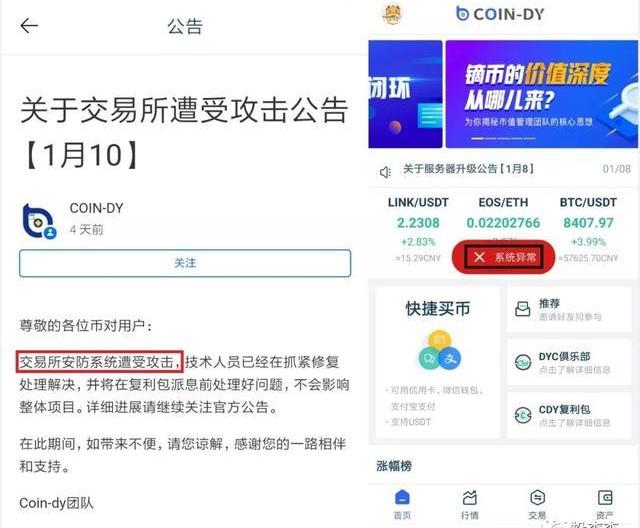Viewport: 640px width, 528px height.
Task: Open 关于服务器升级公告 notice link
Action: pyautogui.click(x=468, y=169)
